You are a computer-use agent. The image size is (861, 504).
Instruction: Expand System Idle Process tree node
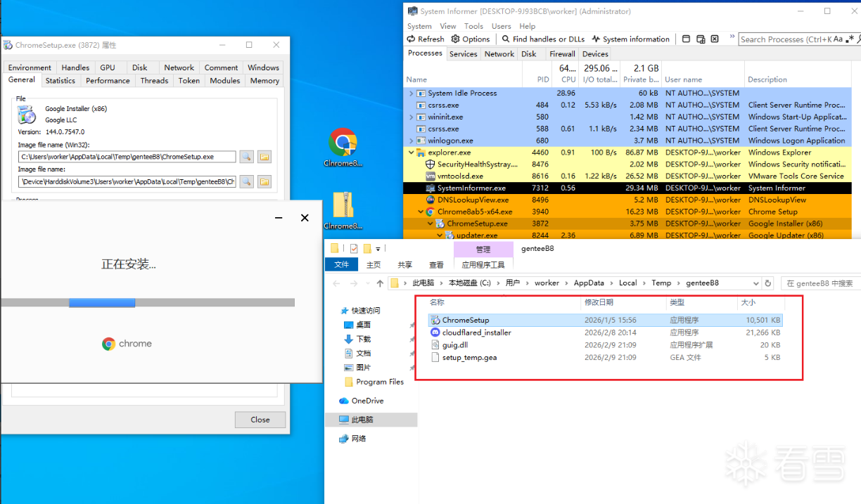pyautogui.click(x=412, y=93)
